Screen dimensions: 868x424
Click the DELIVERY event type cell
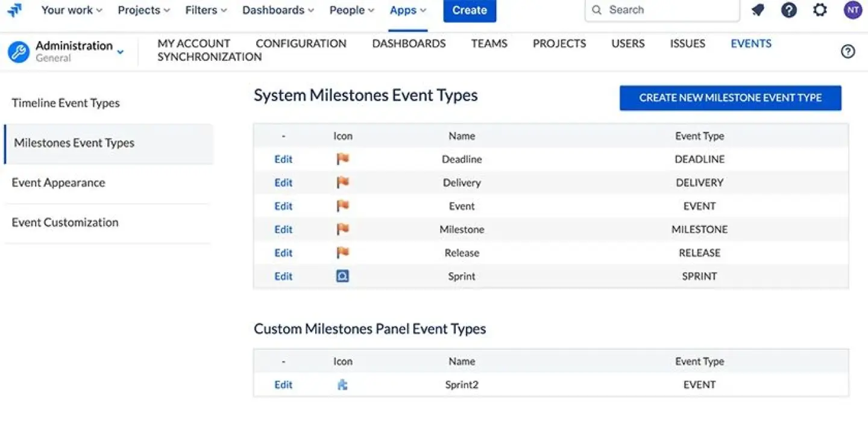(700, 182)
